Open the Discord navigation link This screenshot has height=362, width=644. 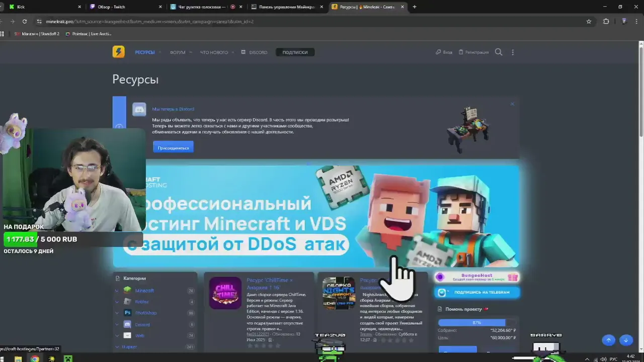(254, 52)
